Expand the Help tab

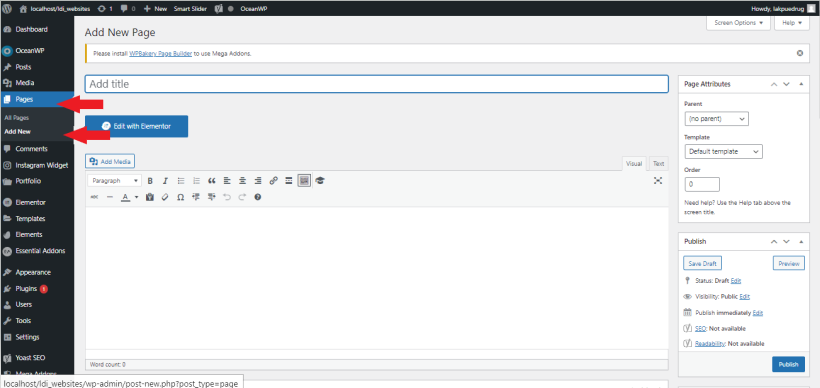(792, 23)
